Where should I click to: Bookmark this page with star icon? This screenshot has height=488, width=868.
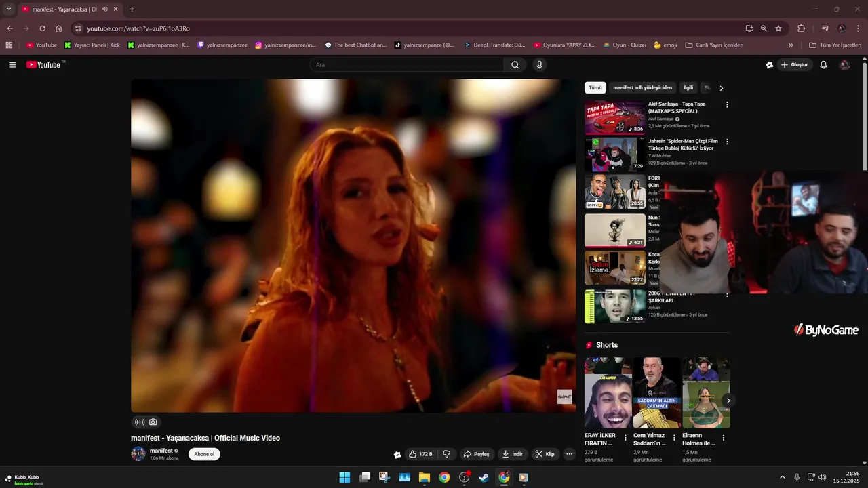coord(778,28)
